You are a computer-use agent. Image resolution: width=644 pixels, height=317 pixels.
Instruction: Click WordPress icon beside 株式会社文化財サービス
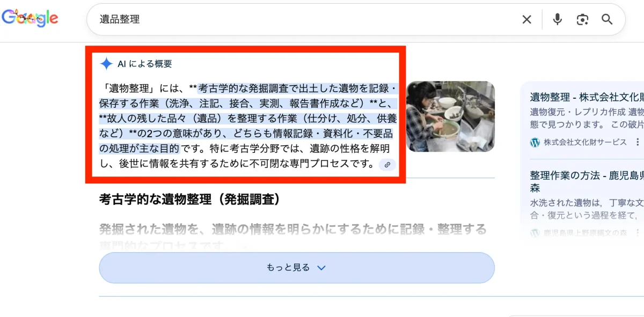[x=535, y=142]
